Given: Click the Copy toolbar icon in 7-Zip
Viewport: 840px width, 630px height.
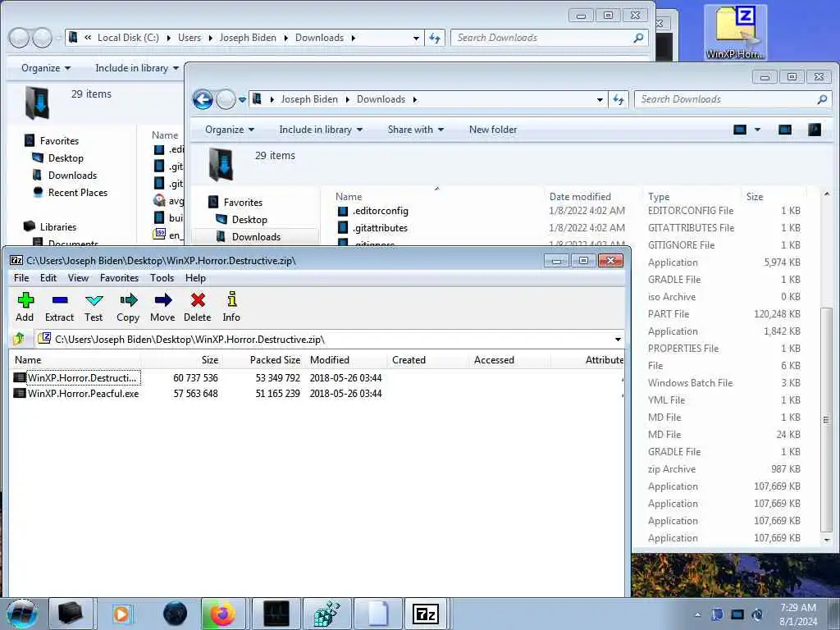Looking at the screenshot, I should [128, 307].
